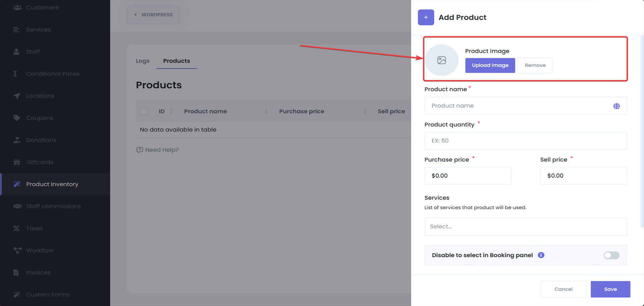Select the Products tab

[x=176, y=61]
